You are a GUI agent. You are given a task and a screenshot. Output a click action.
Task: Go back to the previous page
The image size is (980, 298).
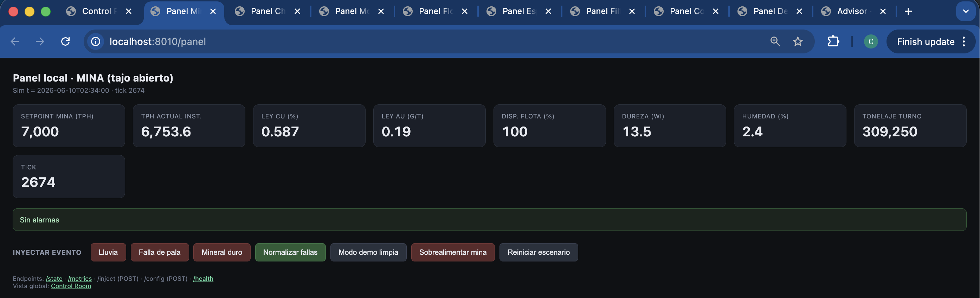pos(15,41)
